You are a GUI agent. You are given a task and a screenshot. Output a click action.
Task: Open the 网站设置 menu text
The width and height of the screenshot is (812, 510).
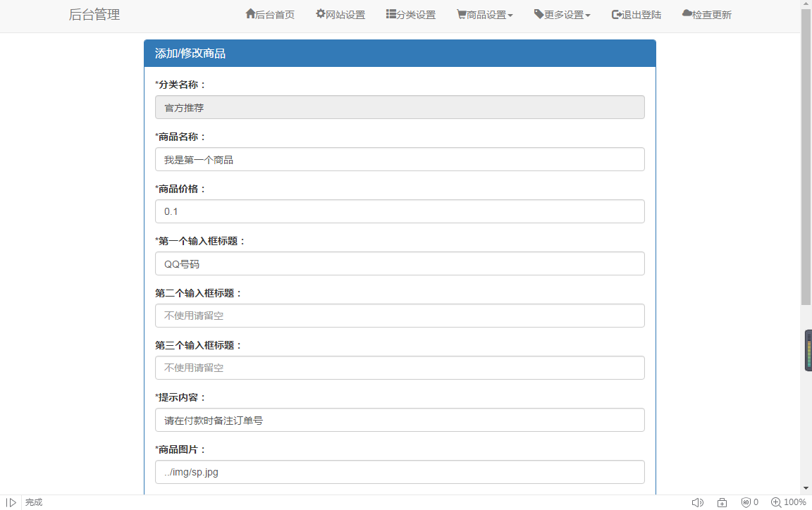click(345, 15)
